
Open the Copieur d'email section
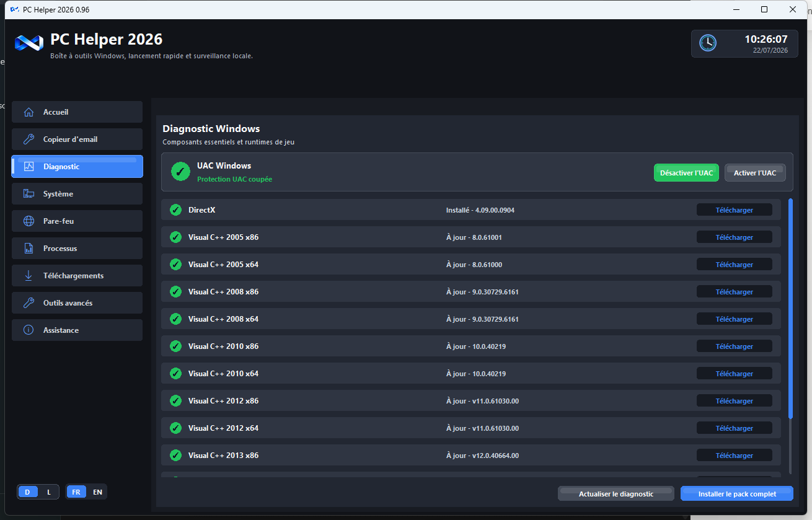coord(77,139)
